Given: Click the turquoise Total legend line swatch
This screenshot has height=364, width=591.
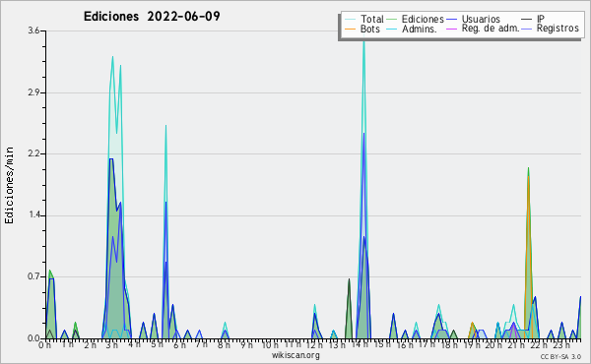Looking at the screenshot, I should [351, 20].
